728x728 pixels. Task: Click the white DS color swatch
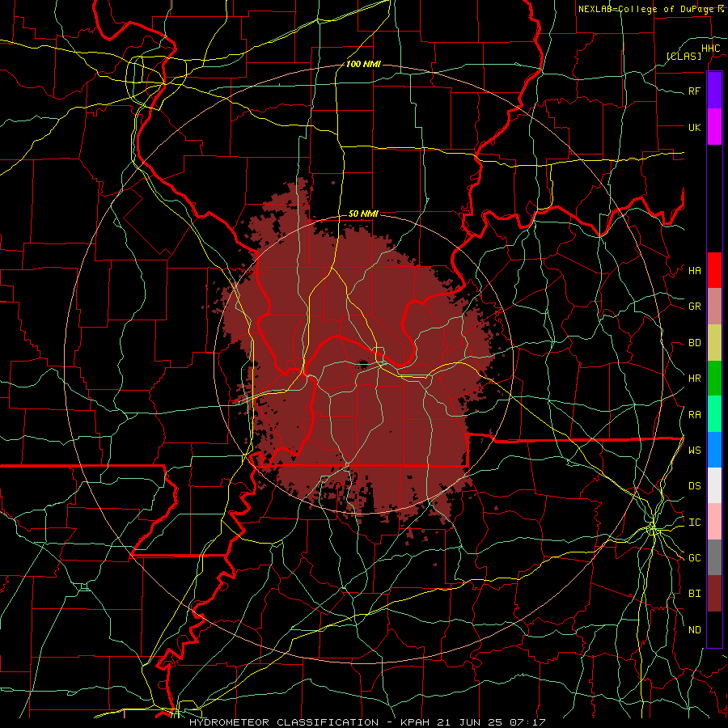[714, 485]
